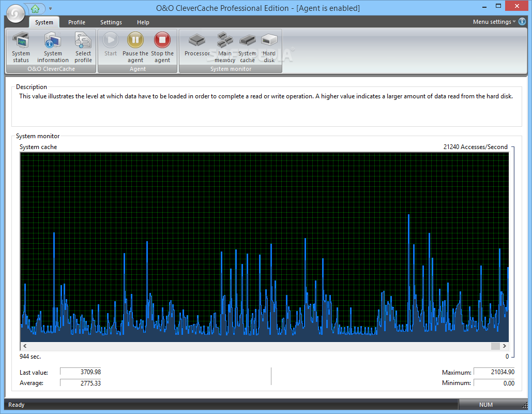Screen dimensions: 532x414
Task: Switch to the System tab
Action: pos(44,22)
